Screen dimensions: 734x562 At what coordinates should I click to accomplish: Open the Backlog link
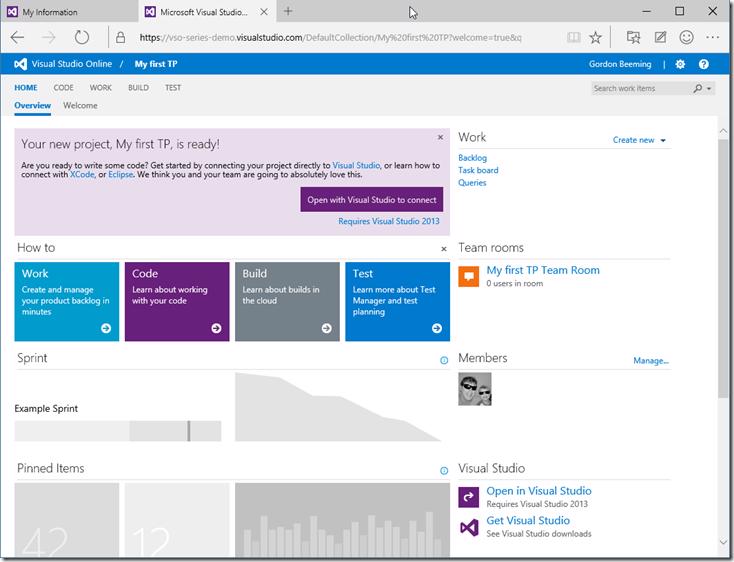[x=472, y=158]
